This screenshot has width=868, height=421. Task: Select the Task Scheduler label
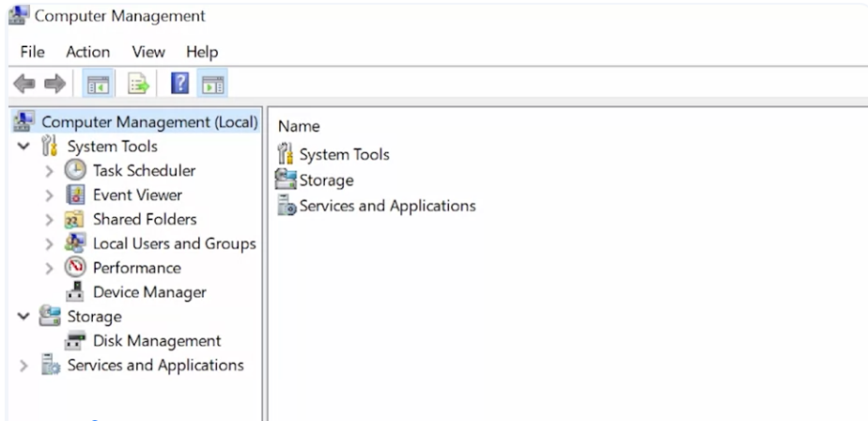144,171
